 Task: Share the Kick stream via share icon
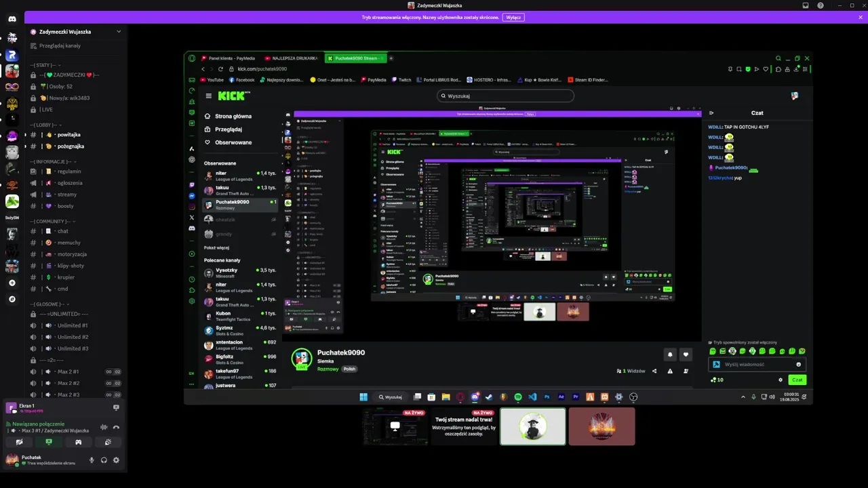pyautogui.click(x=654, y=371)
